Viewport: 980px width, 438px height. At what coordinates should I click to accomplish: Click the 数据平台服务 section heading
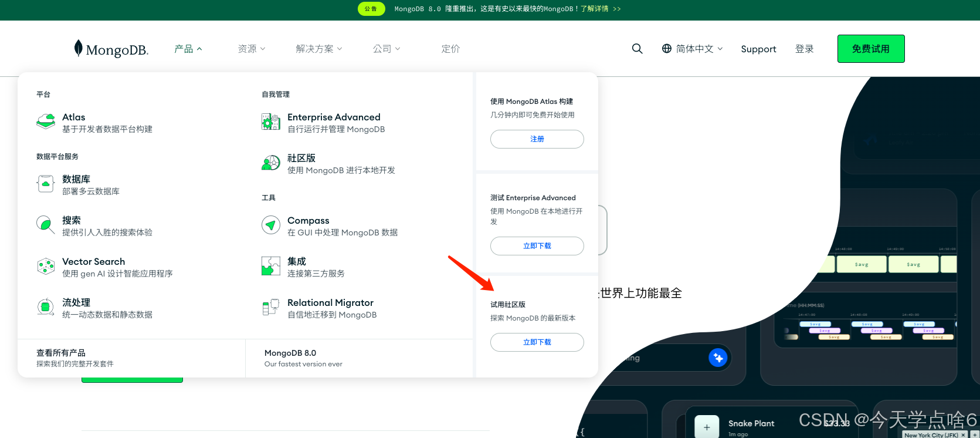coord(57,156)
